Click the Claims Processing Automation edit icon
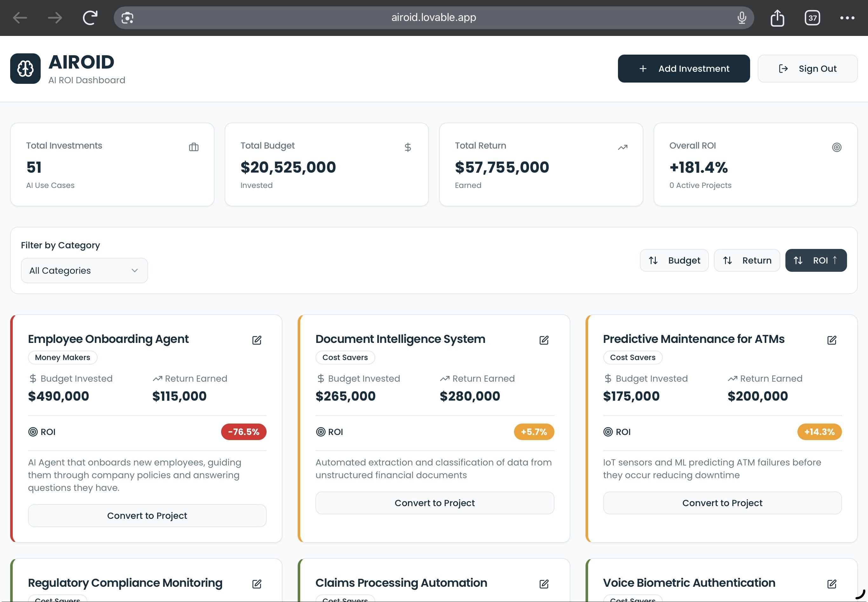Viewport: 868px width, 602px height. [x=544, y=584]
